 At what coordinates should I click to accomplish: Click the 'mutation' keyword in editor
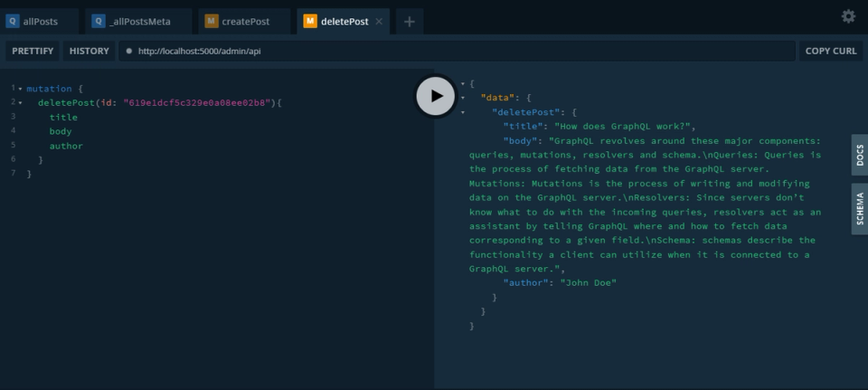tap(49, 89)
